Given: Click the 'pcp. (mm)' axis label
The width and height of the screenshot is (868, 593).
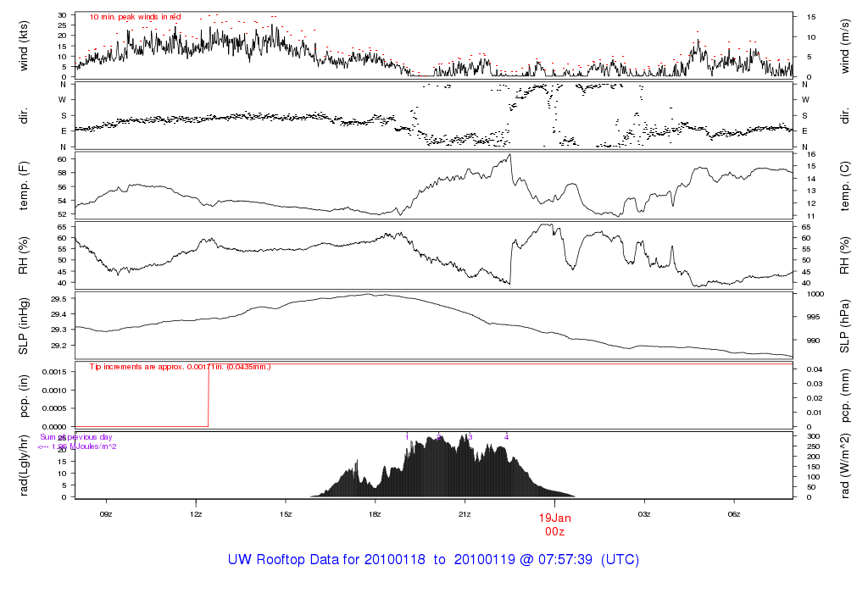Looking at the screenshot, I should coord(844,396).
